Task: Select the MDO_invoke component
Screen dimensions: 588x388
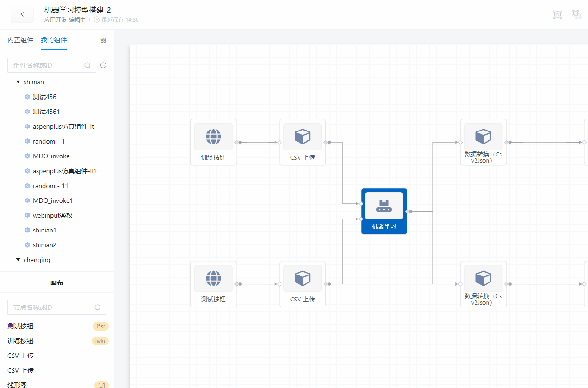Action: click(x=51, y=156)
